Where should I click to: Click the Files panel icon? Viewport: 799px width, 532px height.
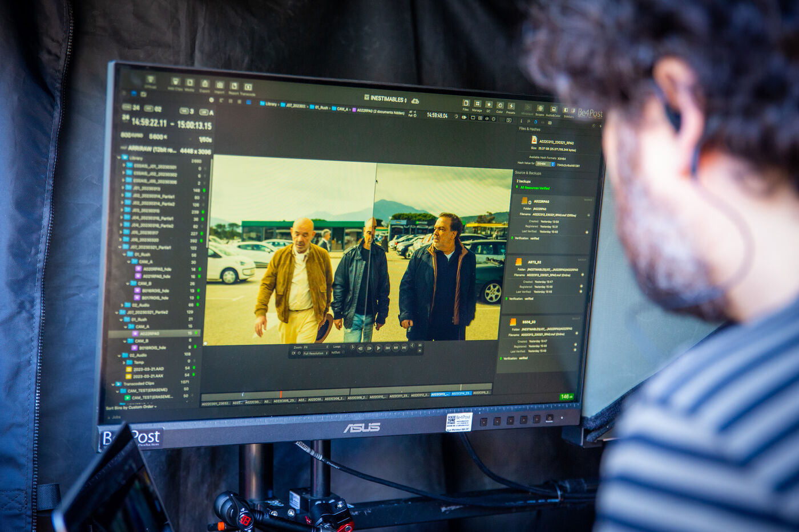click(x=466, y=104)
